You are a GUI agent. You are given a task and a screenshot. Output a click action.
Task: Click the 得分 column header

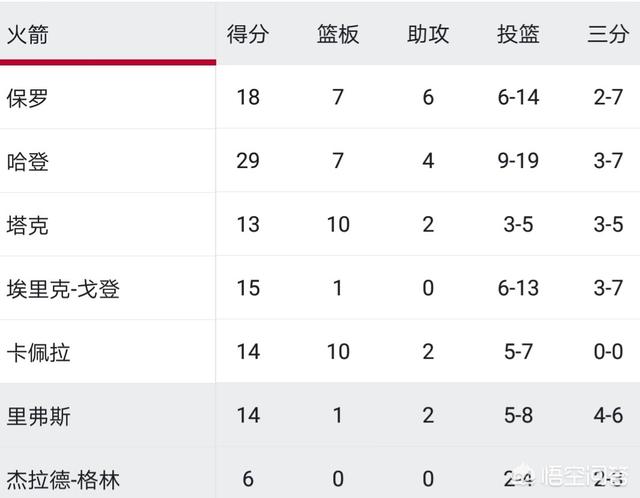tap(248, 34)
